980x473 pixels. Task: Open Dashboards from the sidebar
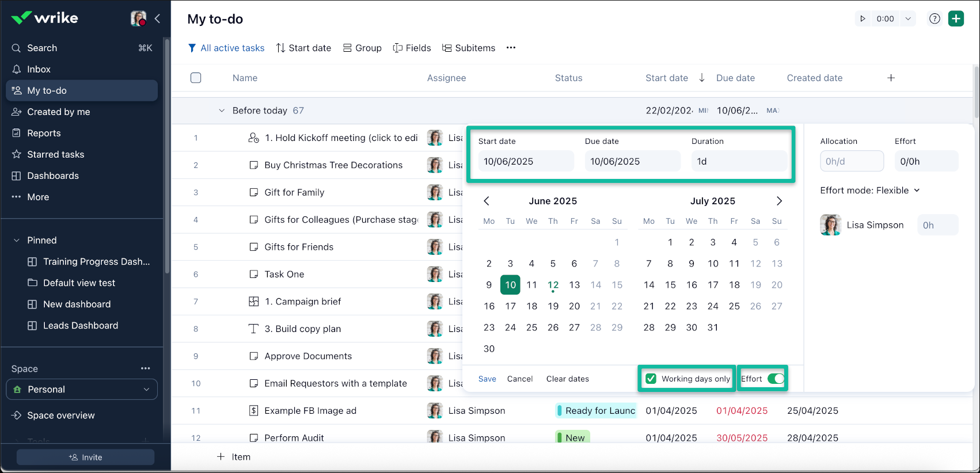pos(53,176)
